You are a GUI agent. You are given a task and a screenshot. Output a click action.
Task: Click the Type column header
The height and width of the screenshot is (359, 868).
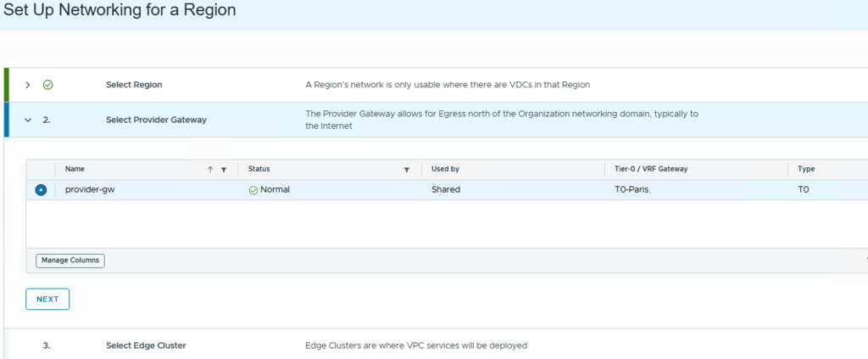[x=806, y=170]
